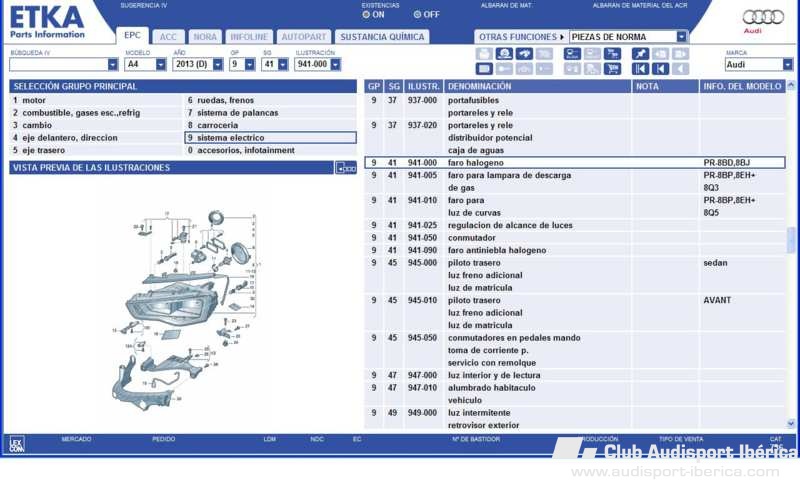The height and width of the screenshot is (480, 800).
Task: Select the 941-050 conmutador row
Action: click(x=575, y=238)
